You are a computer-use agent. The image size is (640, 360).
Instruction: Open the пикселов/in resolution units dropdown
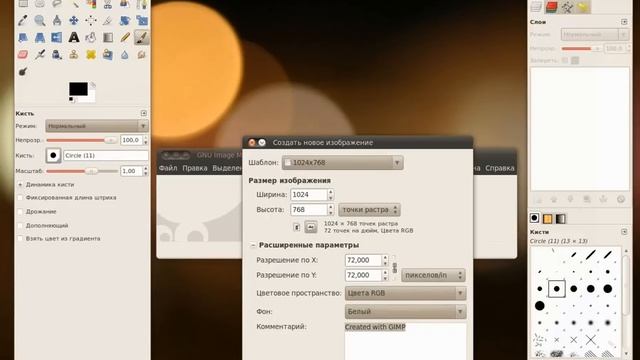433,275
